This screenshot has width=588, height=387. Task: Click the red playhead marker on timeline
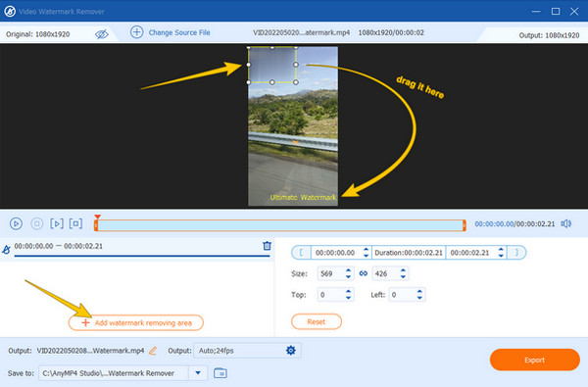[97, 217]
